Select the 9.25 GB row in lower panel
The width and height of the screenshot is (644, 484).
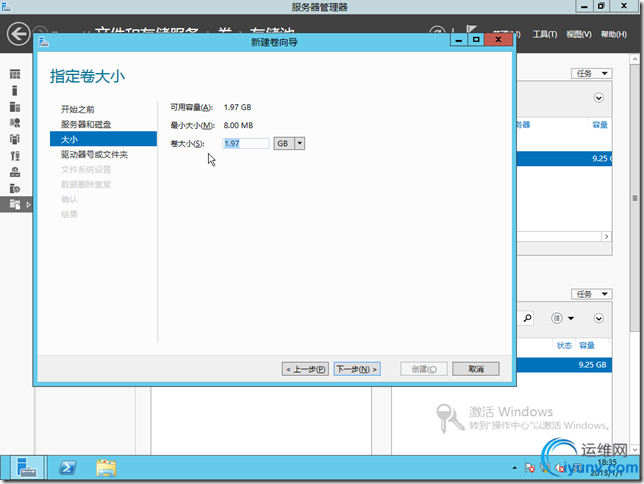(564, 365)
